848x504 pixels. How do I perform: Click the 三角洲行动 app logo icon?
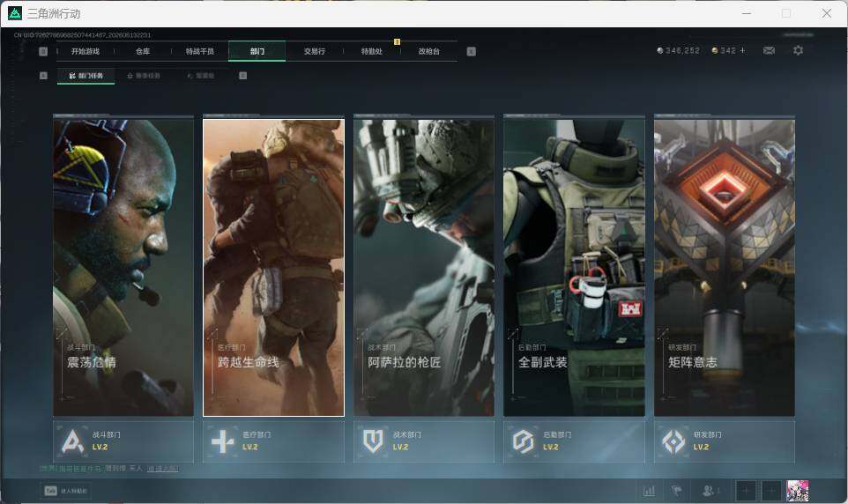pyautogui.click(x=15, y=13)
